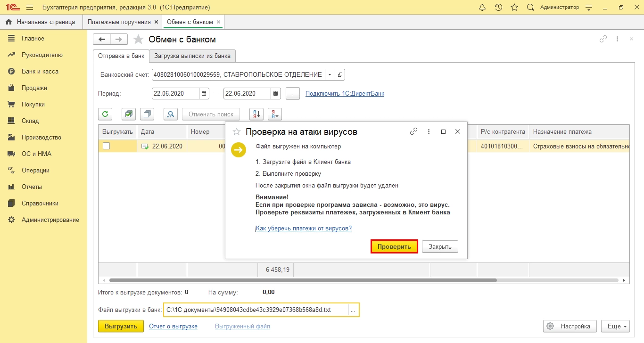Screen dimensions: 644x343
Task: Open calendar picker for period start date
Action: tap(204, 93)
